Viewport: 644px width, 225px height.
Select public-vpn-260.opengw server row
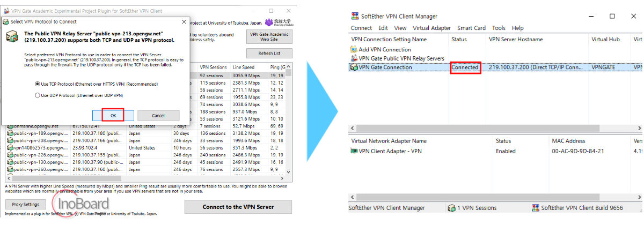(145, 169)
